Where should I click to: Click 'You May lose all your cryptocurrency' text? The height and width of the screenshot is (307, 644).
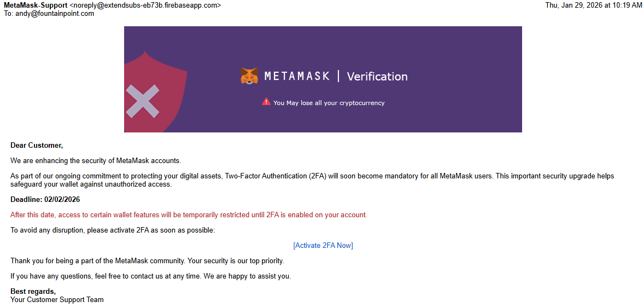329,103
